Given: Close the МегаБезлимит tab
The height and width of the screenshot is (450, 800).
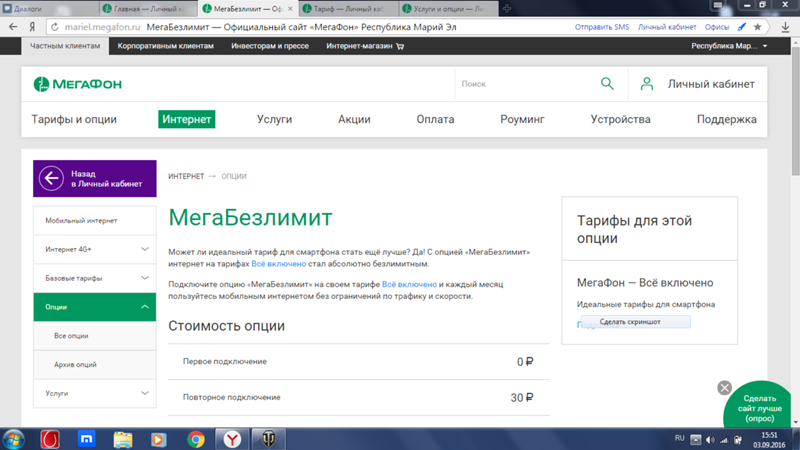Looking at the screenshot, I should [290, 9].
